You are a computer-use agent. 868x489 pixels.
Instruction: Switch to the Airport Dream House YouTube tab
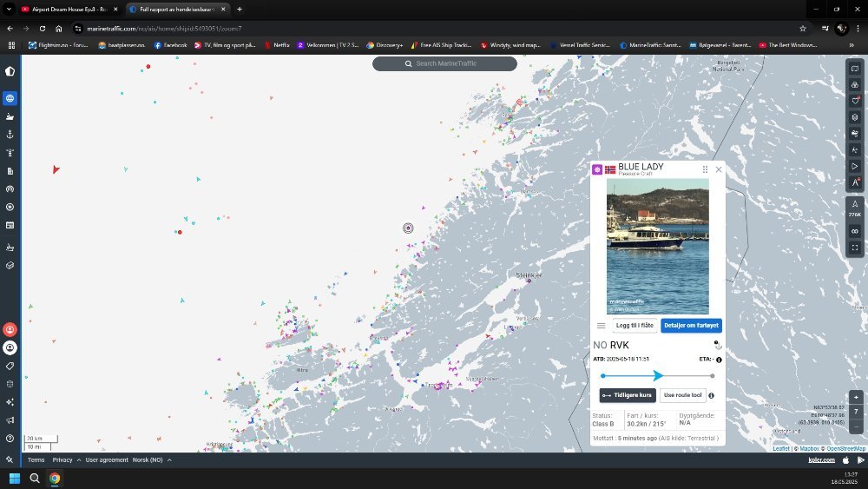69,10
